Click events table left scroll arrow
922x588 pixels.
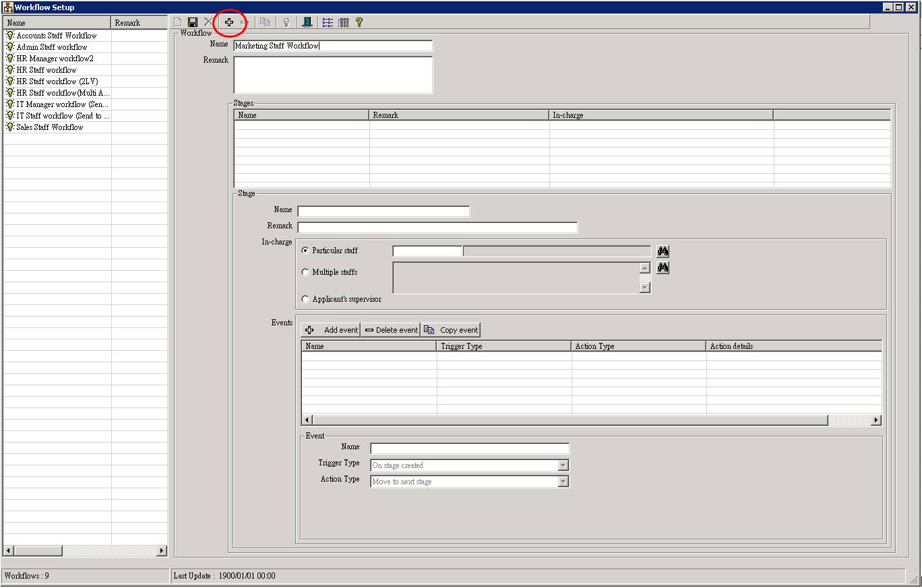tap(307, 420)
